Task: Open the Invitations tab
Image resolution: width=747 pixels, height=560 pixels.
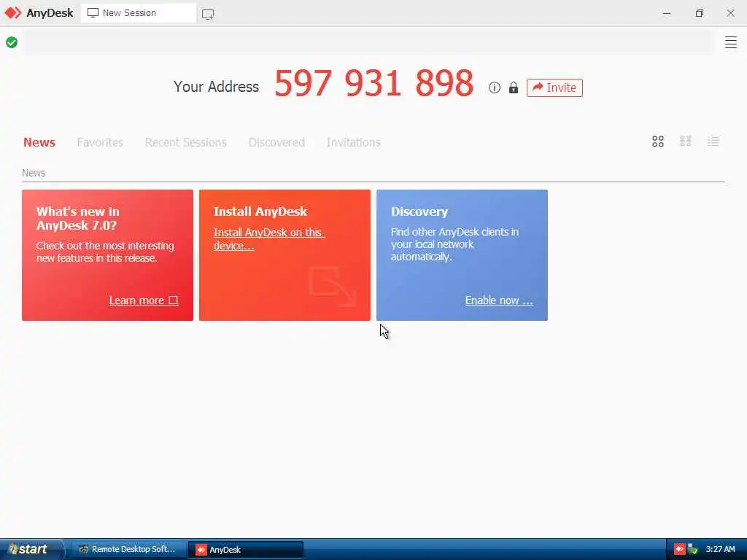Action: (354, 142)
